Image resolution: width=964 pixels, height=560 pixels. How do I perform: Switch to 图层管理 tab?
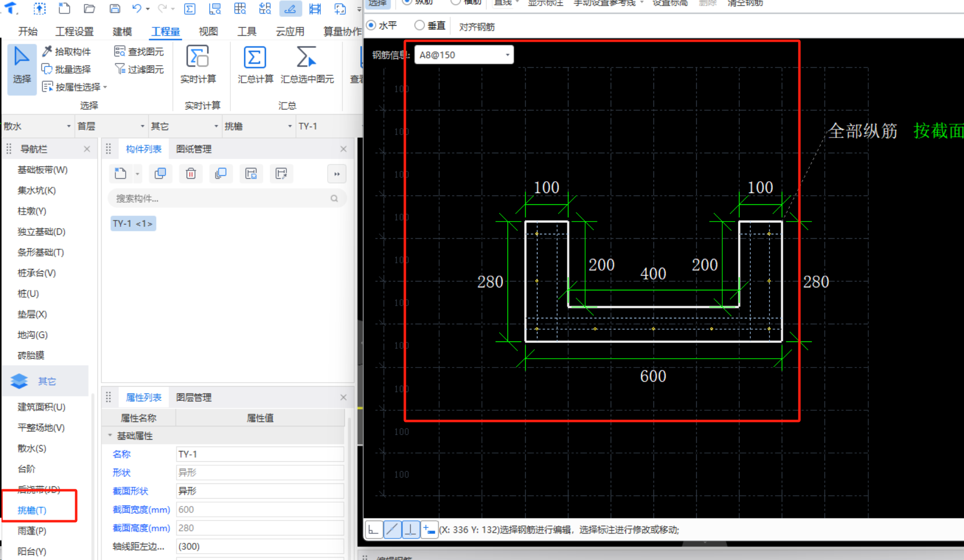click(194, 397)
